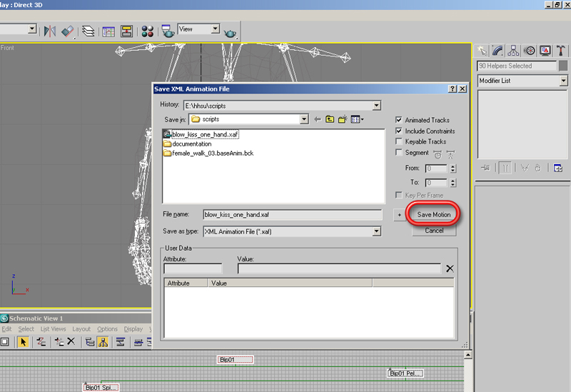Click the Attribute column header
Image resolution: width=571 pixels, height=392 pixels.
point(186,283)
